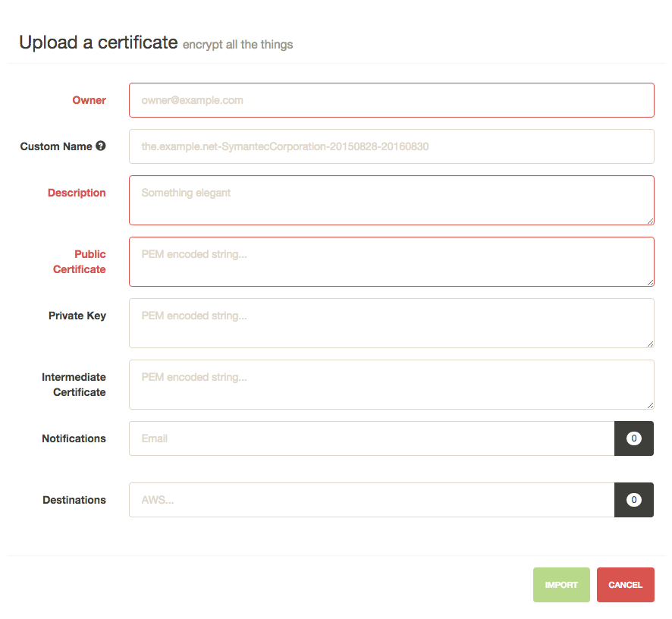Click the Notifications Email input
The width and height of the screenshot is (672, 619).
point(372,438)
